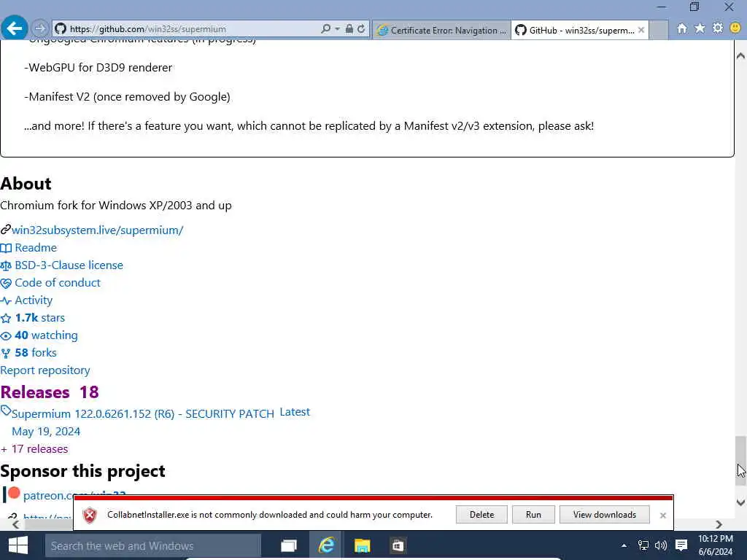Dismiss the download warning notification bar

662,516
